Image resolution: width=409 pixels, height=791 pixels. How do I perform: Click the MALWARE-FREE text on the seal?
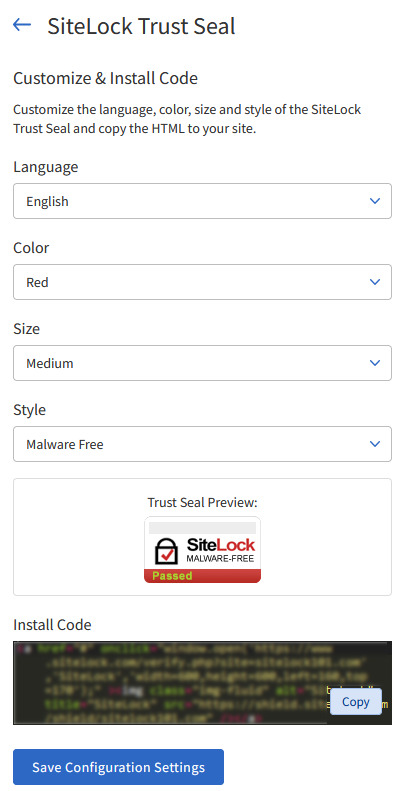tap(220, 559)
